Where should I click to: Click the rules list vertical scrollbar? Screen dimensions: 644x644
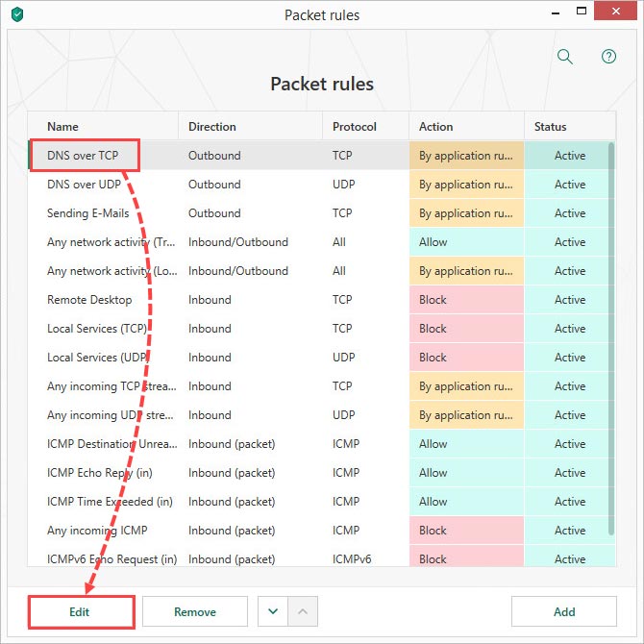point(611,336)
